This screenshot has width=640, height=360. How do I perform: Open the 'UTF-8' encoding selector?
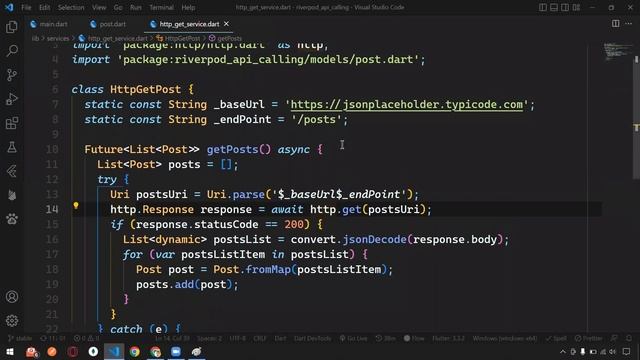pos(238,338)
